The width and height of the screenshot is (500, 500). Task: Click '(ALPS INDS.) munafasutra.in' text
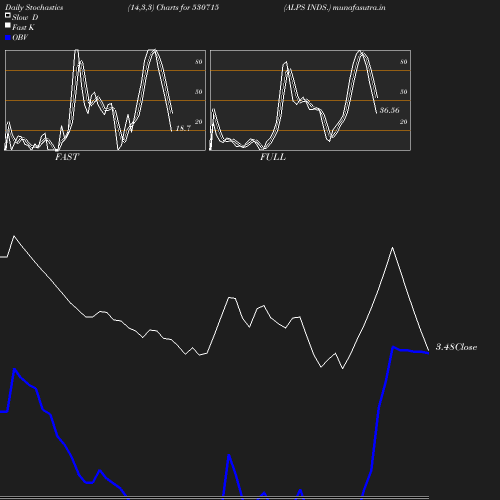pyautogui.click(x=334, y=8)
